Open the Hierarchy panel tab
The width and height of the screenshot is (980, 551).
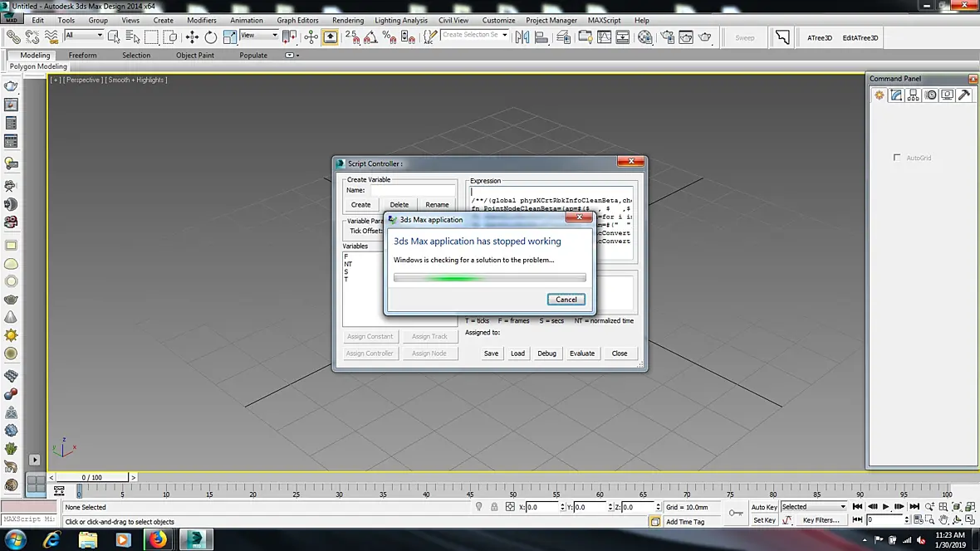click(x=913, y=95)
